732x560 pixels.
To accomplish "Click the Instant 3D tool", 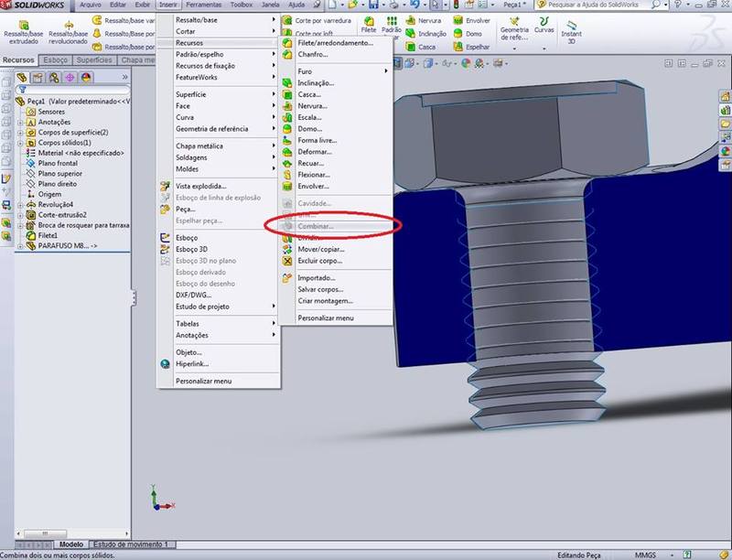I will point(571,32).
